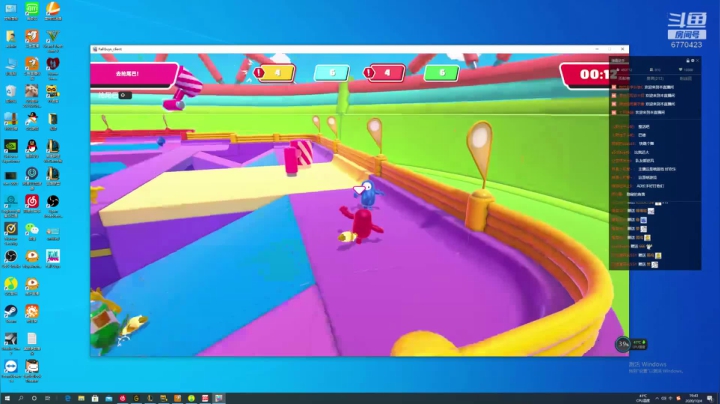Viewport: 720px width, 404px height.
Task: Show hidden system tray icons
Action: 657,398
